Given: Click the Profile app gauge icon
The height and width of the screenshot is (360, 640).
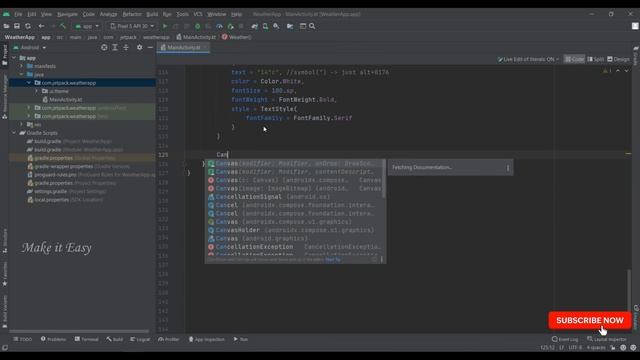Looking at the screenshot, I should 219,26.
